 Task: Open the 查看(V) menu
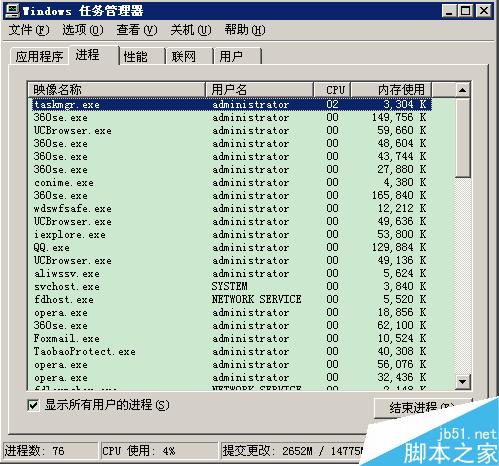(137, 30)
